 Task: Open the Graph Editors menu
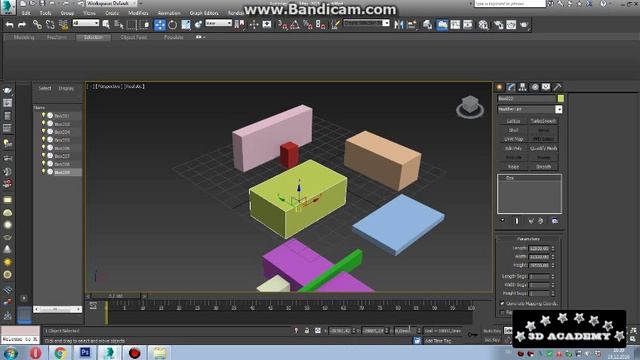(204, 13)
